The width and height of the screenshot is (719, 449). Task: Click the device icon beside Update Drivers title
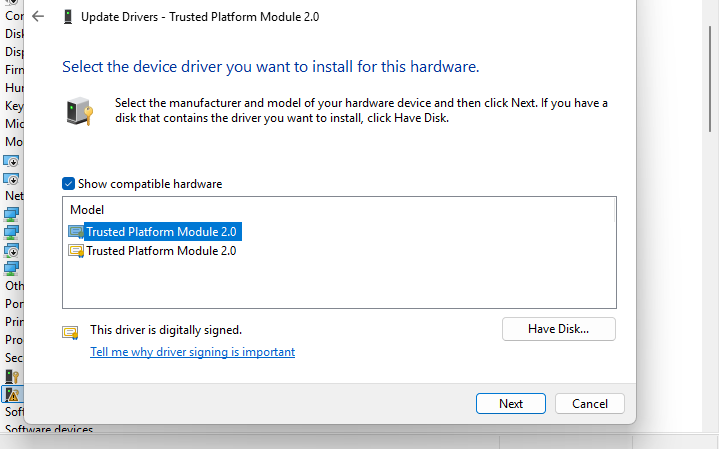(x=68, y=17)
